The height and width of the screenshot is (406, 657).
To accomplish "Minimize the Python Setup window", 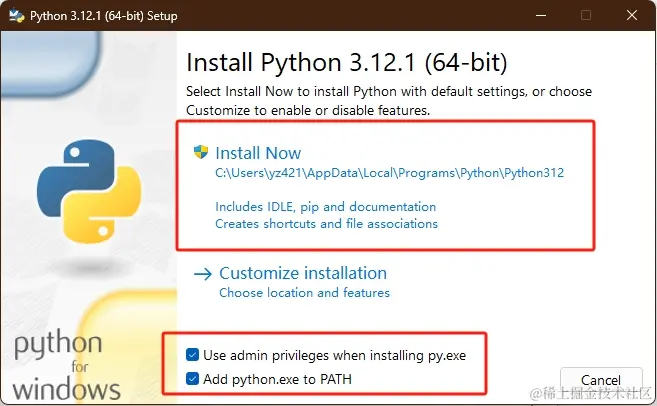I will (x=541, y=16).
